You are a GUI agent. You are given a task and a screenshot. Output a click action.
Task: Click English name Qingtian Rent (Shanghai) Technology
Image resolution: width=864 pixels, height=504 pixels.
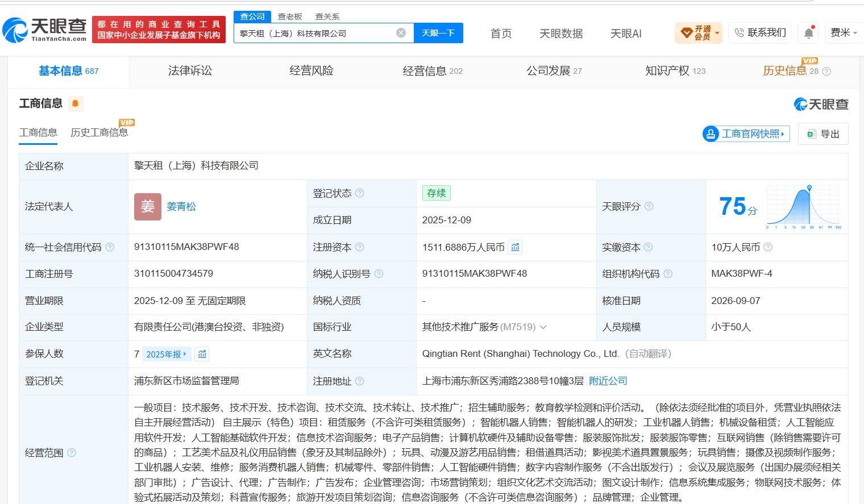click(x=521, y=354)
